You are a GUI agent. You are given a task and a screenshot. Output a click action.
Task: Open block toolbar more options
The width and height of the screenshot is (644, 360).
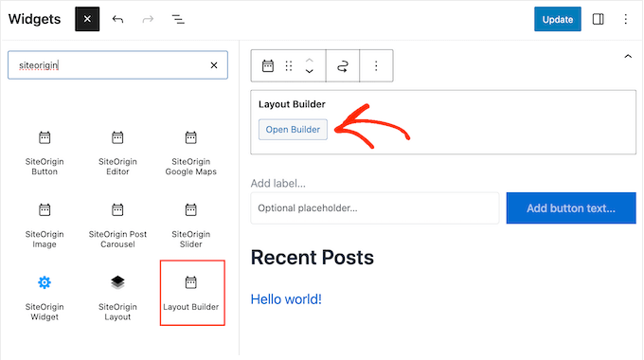(x=376, y=65)
